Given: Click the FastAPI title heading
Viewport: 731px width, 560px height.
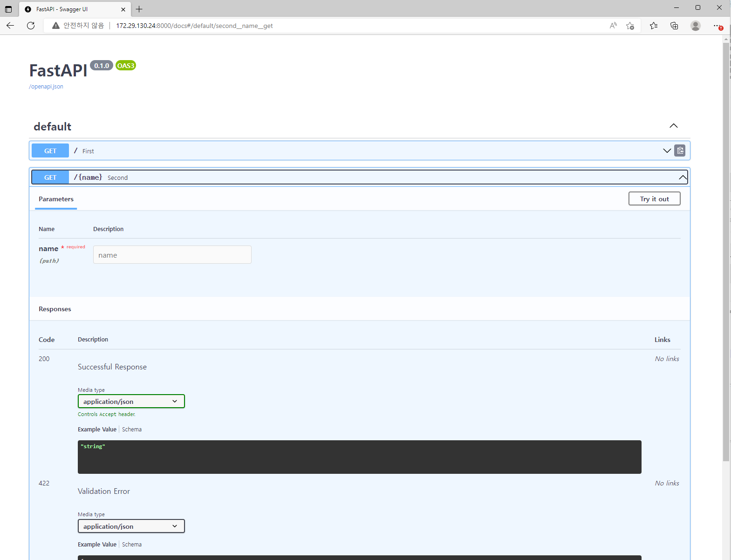Looking at the screenshot, I should pyautogui.click(x=58, y=71).
